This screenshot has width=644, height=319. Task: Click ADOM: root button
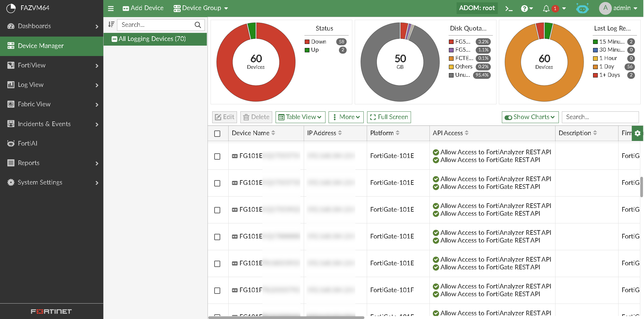[x=477, y=8]
